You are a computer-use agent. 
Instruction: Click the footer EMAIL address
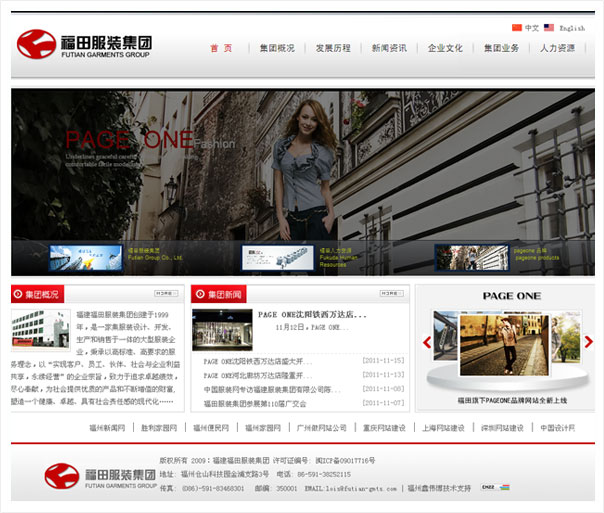(x=351, y=488)
